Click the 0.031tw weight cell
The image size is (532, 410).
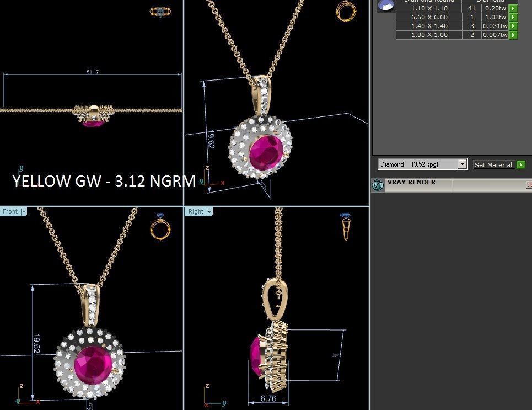[495, 26]
